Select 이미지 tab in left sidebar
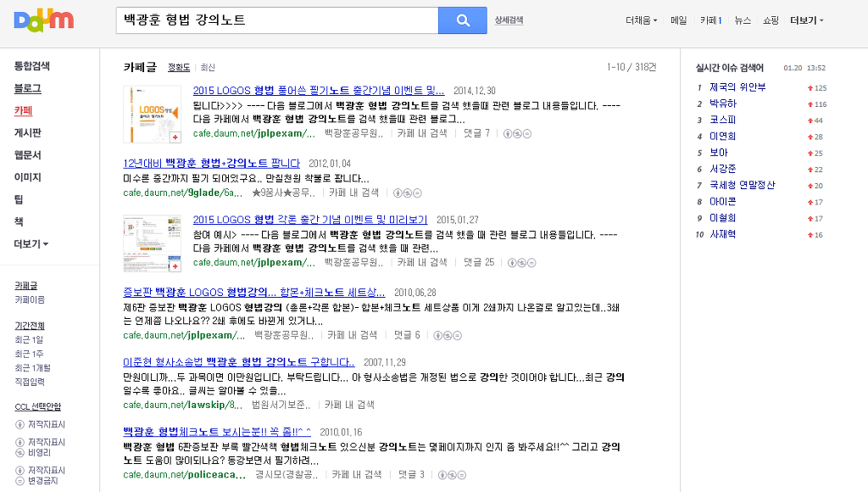The image size is (868, 492). 28,176
